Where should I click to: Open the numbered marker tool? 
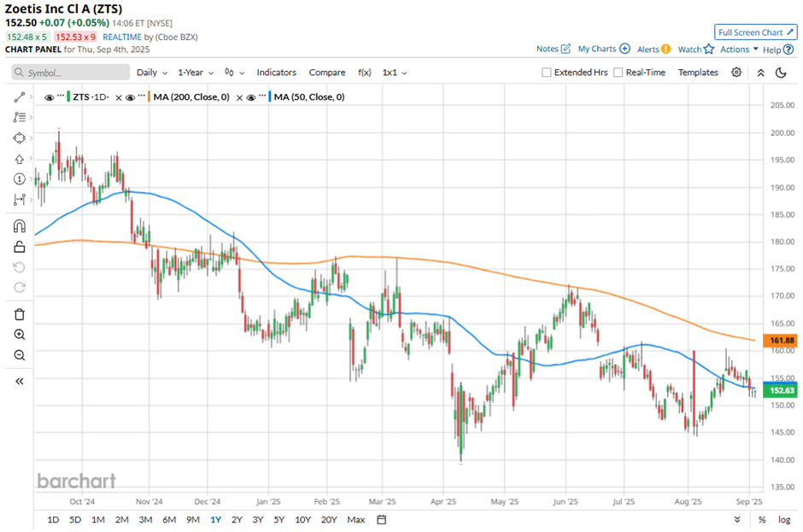[x=20, y=179]
